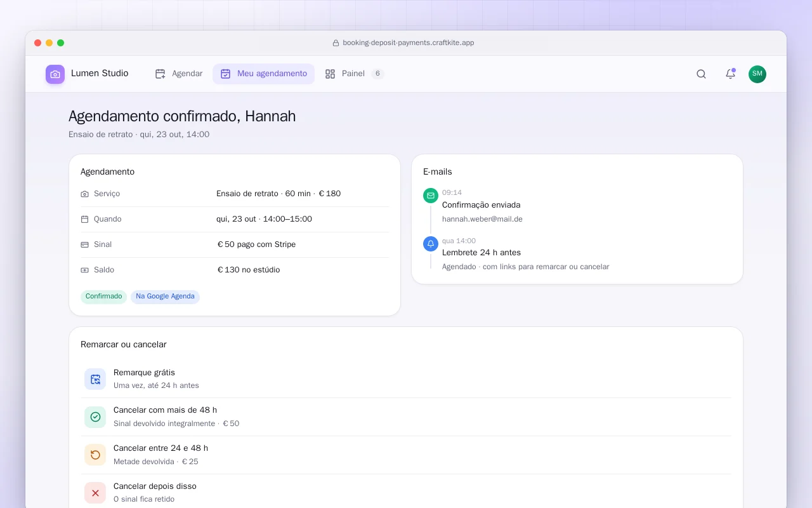Click the Lembrete 24 h antes entry

pos(481,253)
